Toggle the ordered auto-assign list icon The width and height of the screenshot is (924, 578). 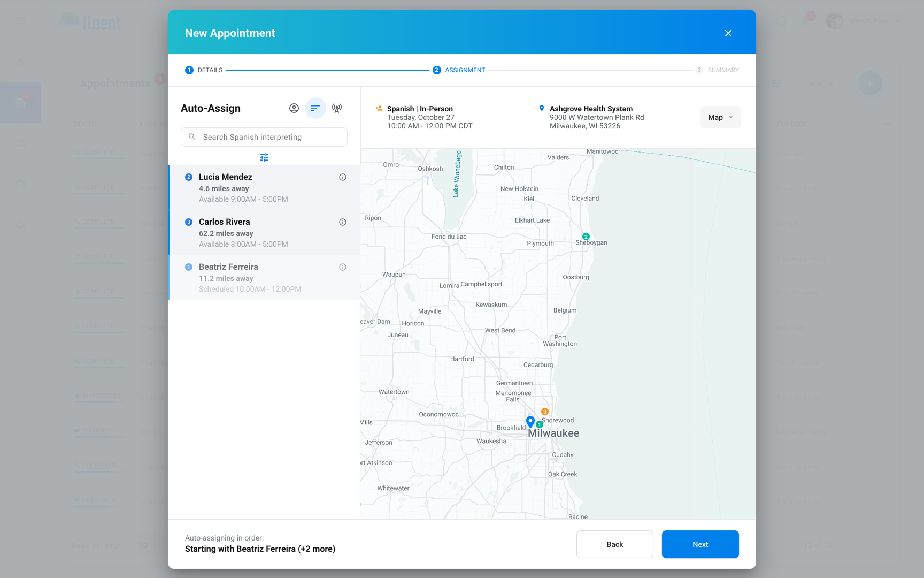(x=315, y=108)
